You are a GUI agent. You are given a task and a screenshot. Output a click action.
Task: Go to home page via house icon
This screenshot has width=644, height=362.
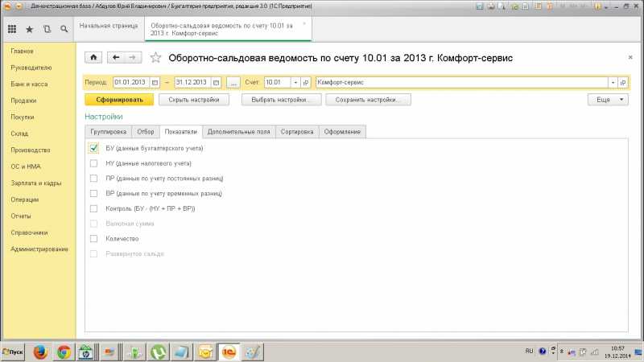point(93,57)
